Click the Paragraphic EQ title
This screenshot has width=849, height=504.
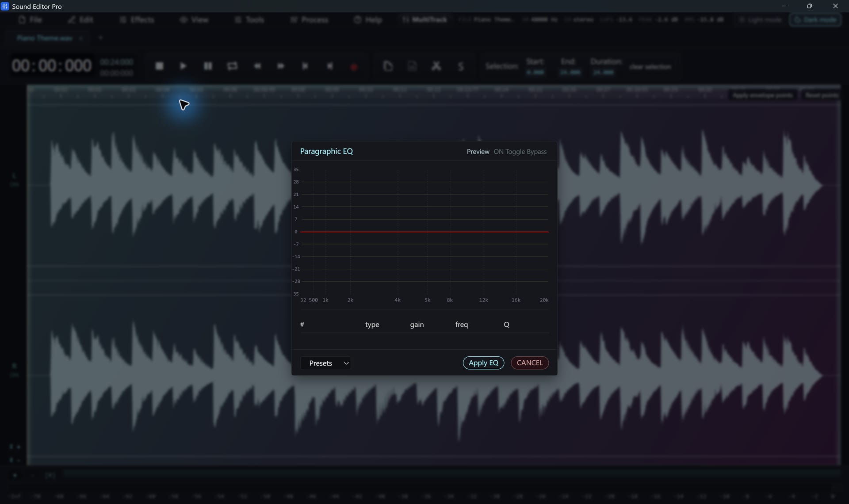[x=326, y=151]
